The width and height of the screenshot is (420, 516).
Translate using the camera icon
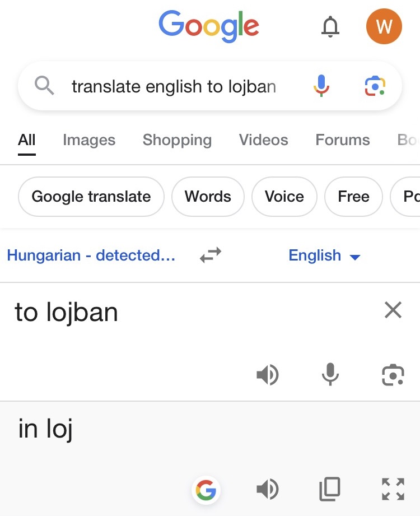(x=393, y=375)
